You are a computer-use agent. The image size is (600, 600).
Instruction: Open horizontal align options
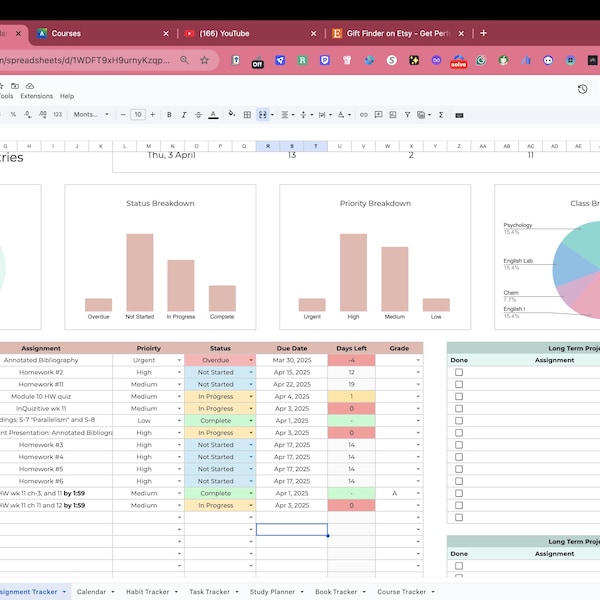click(x=287, y=115)
